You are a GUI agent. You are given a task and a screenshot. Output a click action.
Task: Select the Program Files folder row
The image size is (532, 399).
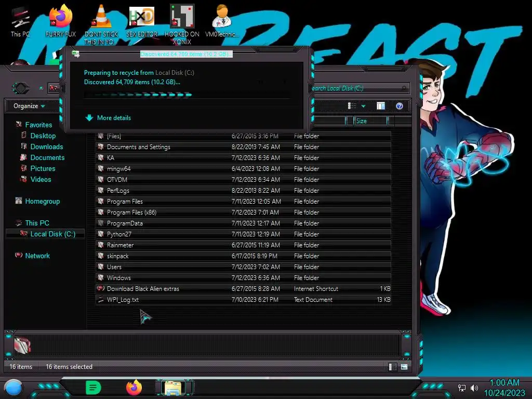(243, 201)
